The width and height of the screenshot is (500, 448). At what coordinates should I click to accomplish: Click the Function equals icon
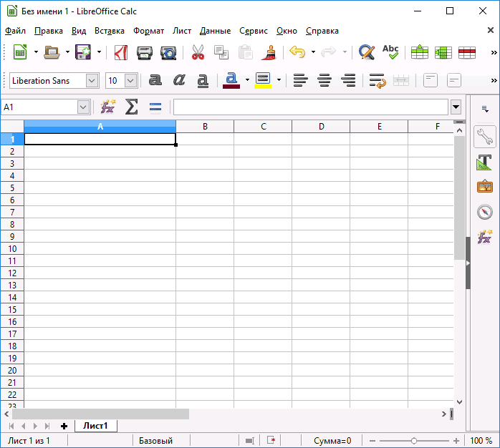point(155,107)
